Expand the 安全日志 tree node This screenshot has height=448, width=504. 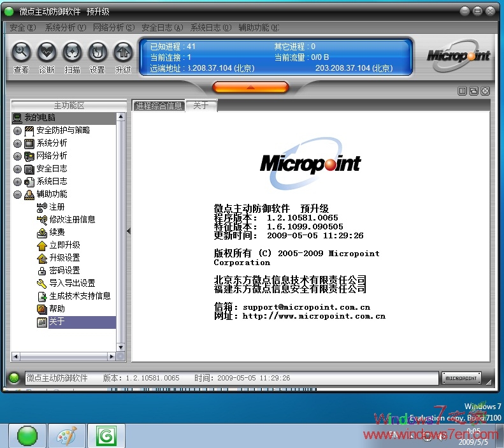pyautogui.click(x=17, y=169)
